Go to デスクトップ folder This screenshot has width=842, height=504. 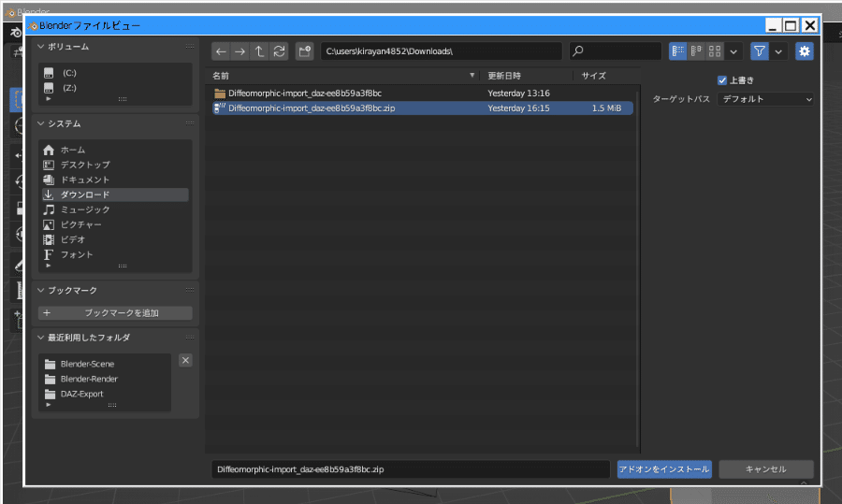[115, 165]
